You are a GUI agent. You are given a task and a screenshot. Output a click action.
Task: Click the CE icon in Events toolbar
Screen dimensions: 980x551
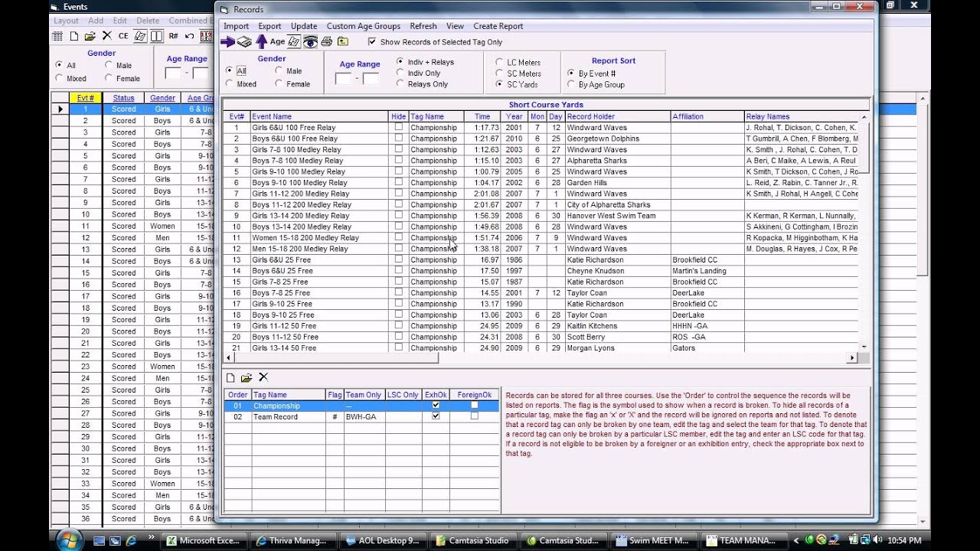tap(123, 36)
